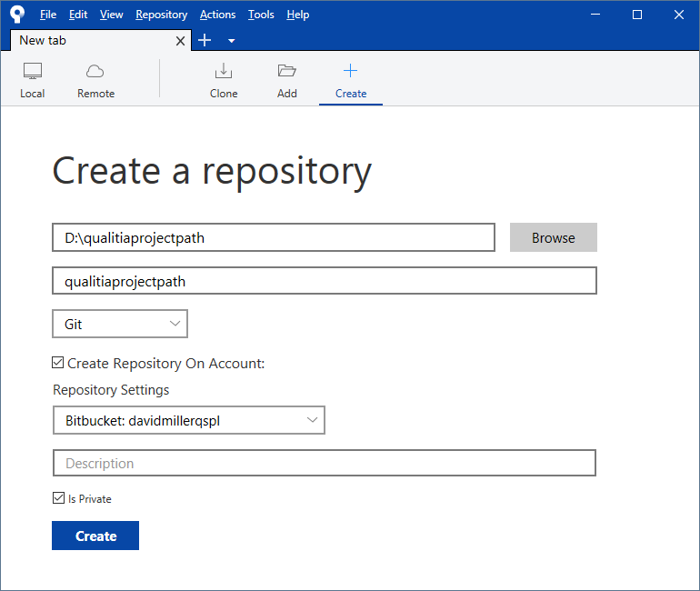Open the Bitbucket account dropdown

188,420
